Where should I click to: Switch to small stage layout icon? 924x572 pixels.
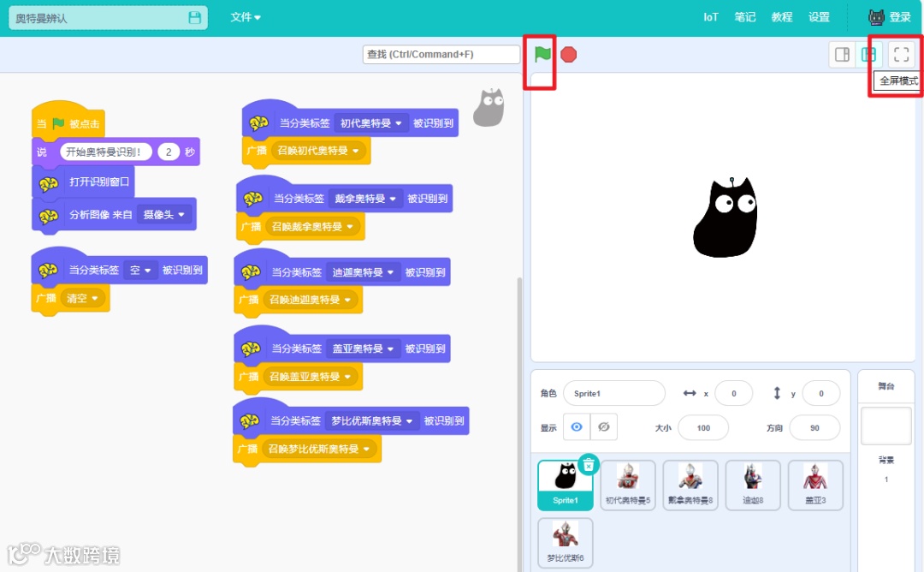pos(842,55)
